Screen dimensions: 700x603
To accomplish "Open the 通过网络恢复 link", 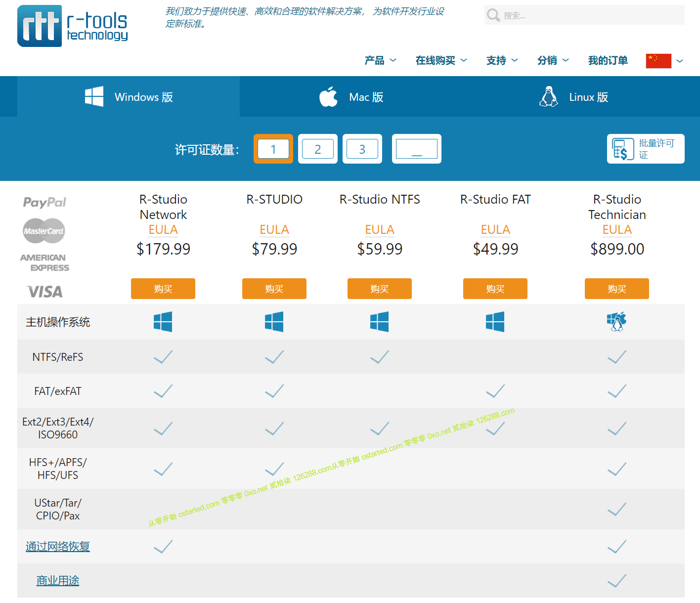I will [x=58, y=547].
